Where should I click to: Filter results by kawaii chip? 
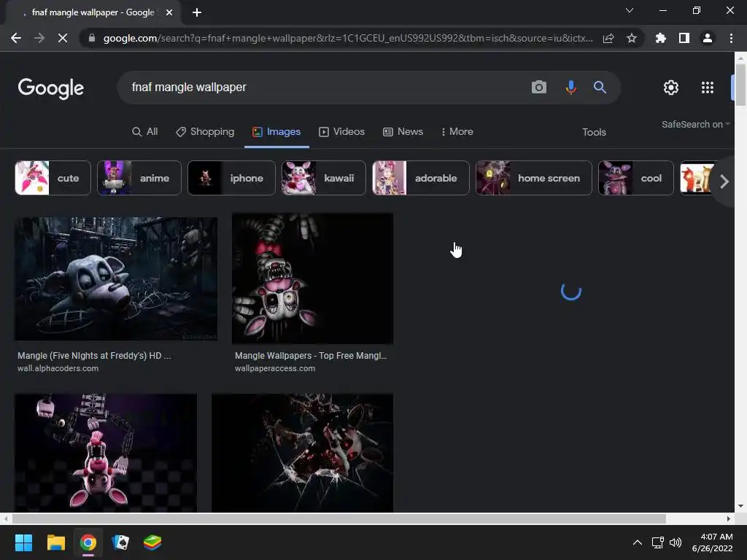point(323,178)
